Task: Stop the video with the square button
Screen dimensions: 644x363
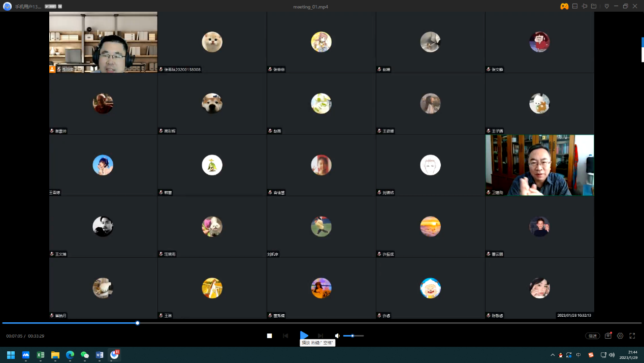Action: coord(270,336)
